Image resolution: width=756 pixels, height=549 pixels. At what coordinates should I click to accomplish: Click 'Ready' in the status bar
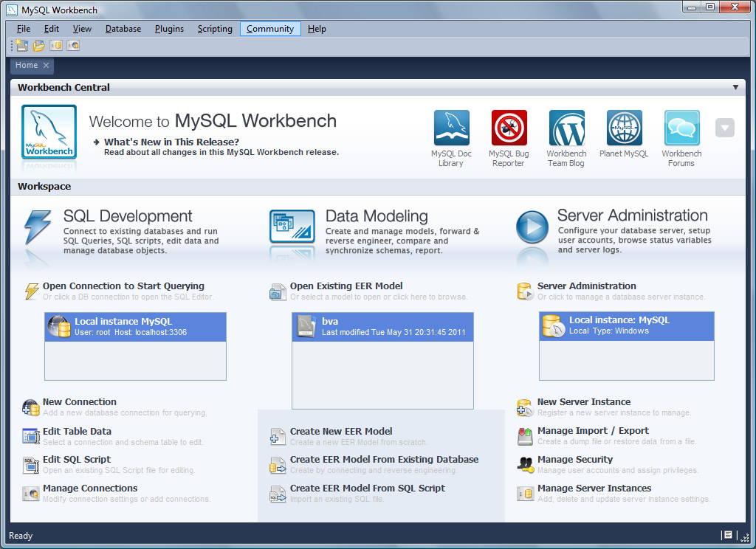pyautogui.click(x=21, y=536)
